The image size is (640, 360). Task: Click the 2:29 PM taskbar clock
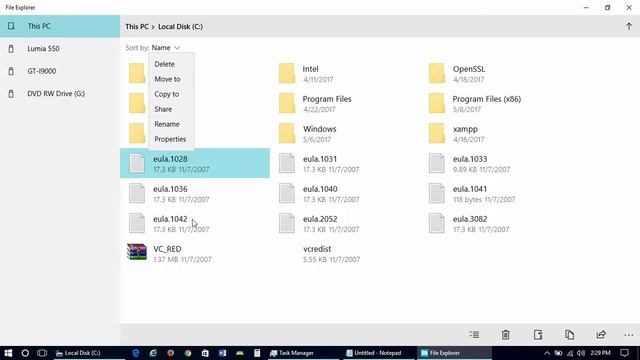click(x=600, y=353)
